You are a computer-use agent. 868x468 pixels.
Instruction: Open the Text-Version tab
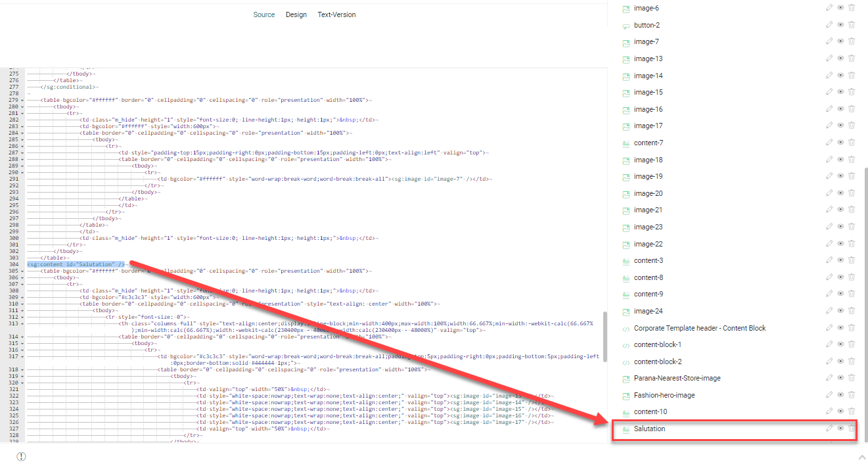click(x=336, y=14)
